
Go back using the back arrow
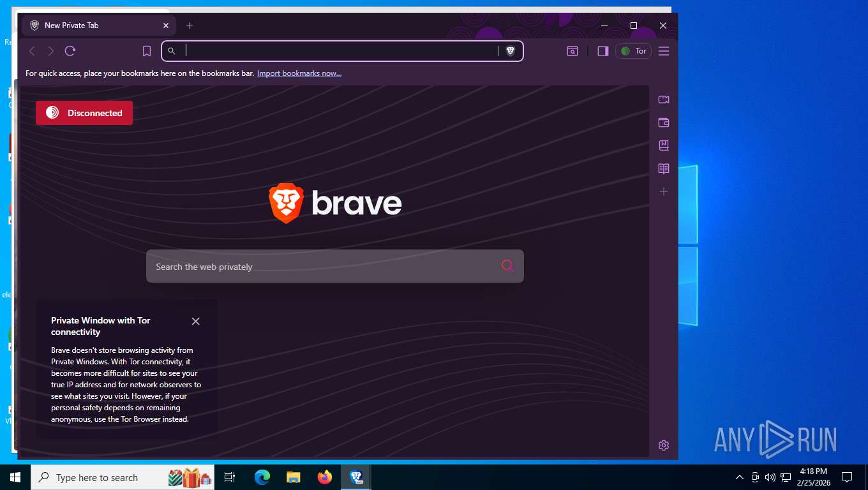(x=32, y=51)
